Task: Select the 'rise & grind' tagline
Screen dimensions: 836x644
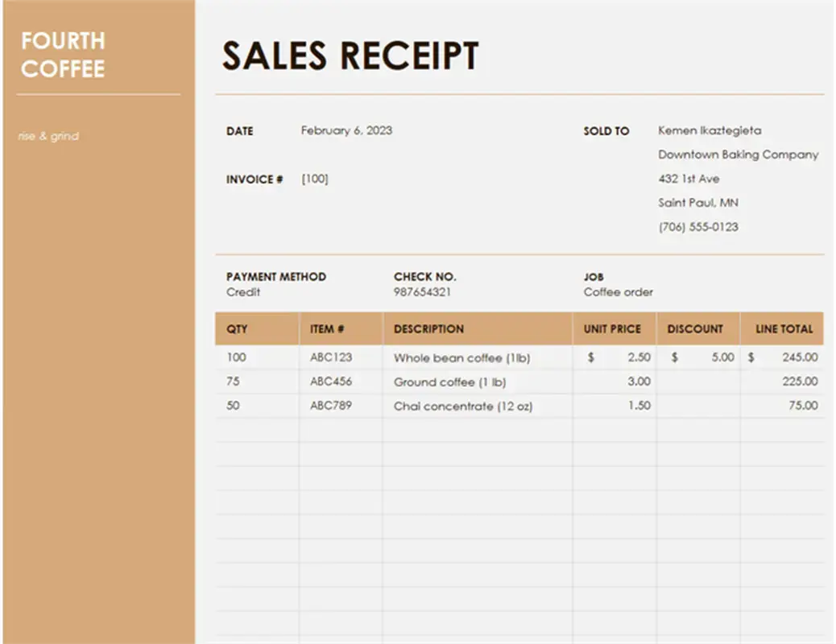Action: pyautogui.click(x=48, y=135)
